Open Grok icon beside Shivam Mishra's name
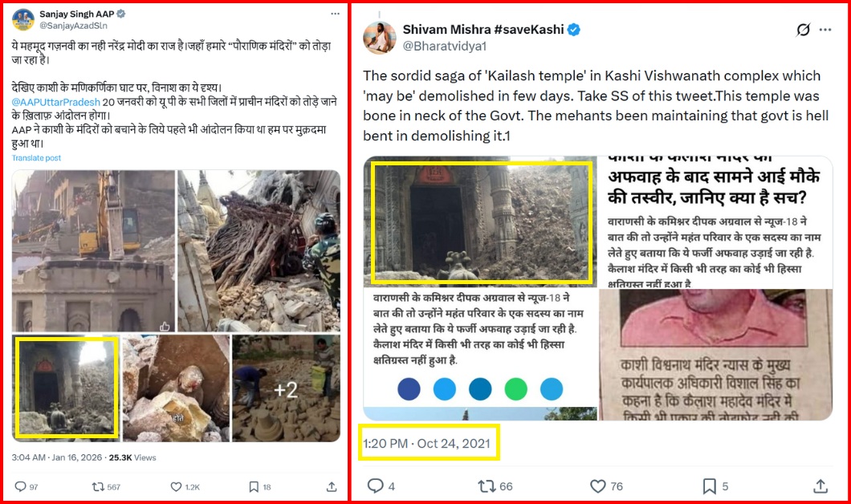 [804, 30]
